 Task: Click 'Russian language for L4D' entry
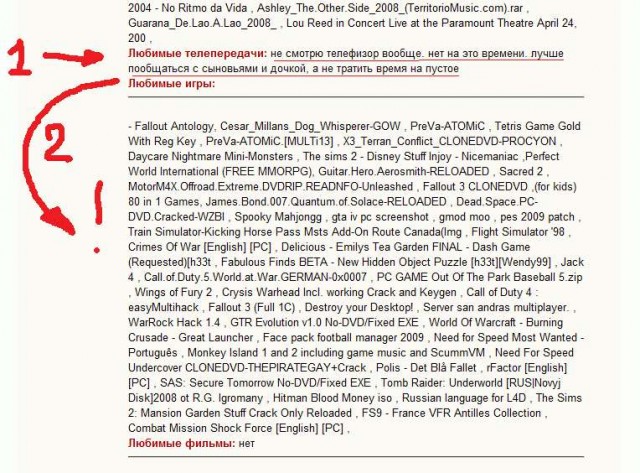(x=464, y=398)
